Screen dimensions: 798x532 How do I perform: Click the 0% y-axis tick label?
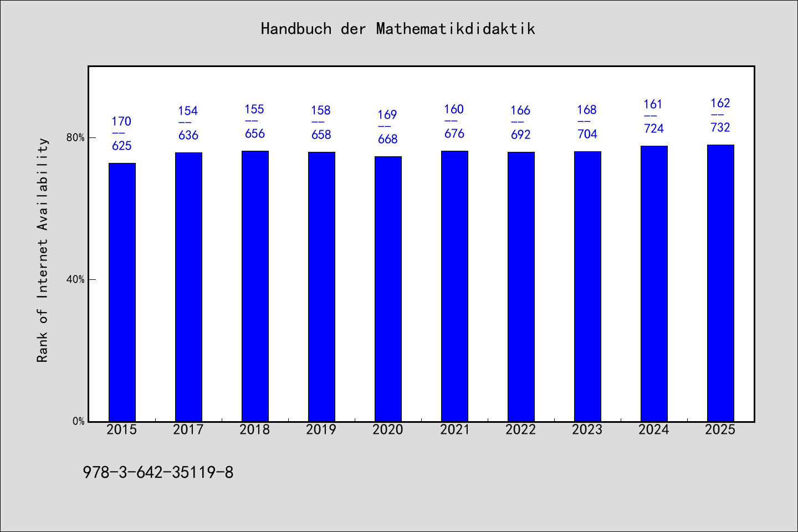[78, 421]
